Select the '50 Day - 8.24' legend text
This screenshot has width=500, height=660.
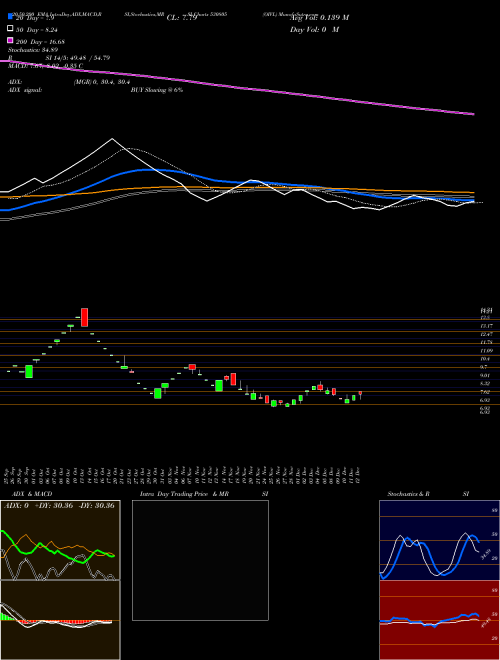[36, 30]
